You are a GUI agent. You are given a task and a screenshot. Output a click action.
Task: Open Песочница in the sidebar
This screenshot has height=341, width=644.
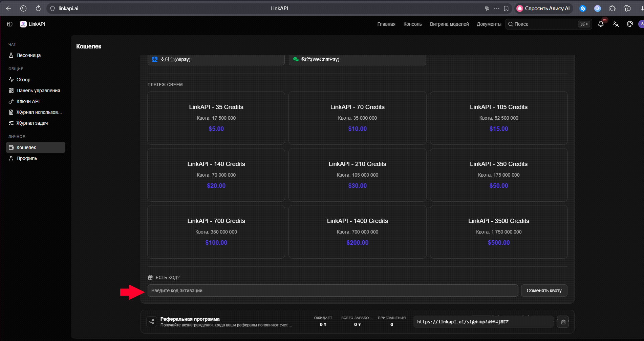point(36,55)
